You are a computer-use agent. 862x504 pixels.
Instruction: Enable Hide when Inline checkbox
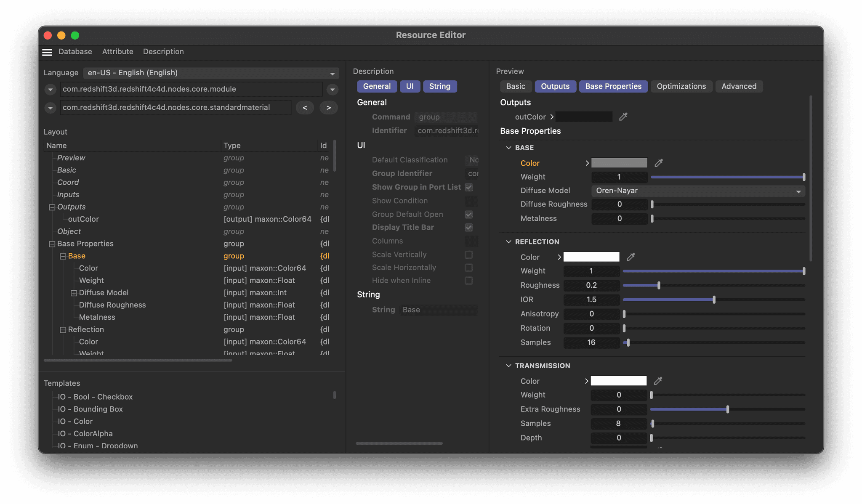469,281
